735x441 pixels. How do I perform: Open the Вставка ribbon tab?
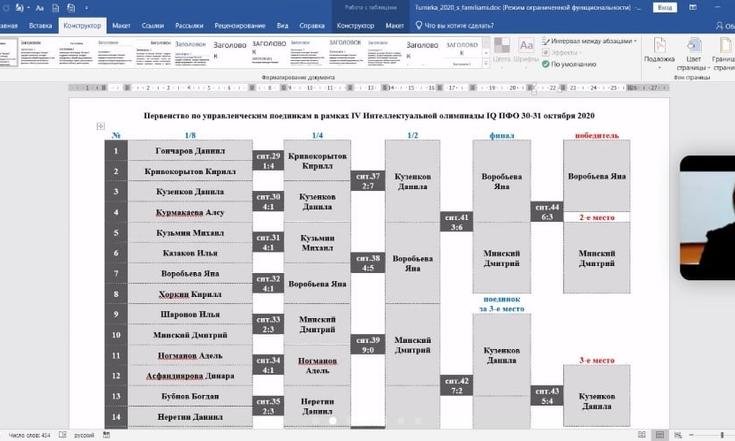pyautogui.click(x=40, y=26)
